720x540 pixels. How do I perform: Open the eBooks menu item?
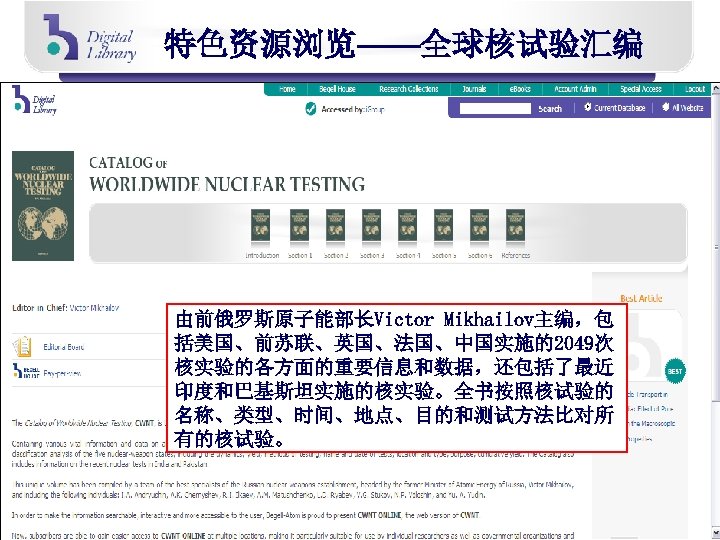pyautogui.click(x=520, y=89)
